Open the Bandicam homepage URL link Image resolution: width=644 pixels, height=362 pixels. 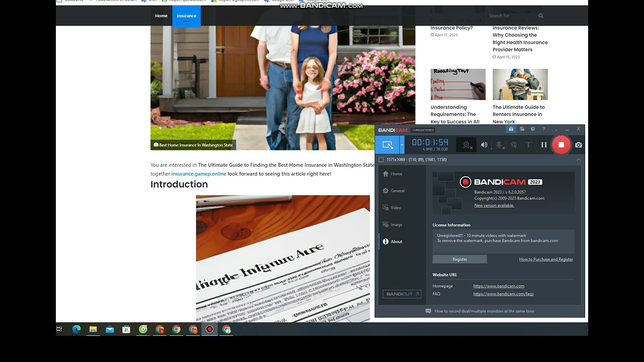[x=499, y=286]
